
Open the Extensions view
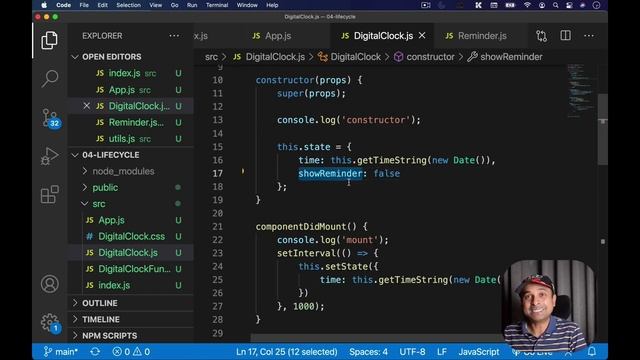pos(49,194)
